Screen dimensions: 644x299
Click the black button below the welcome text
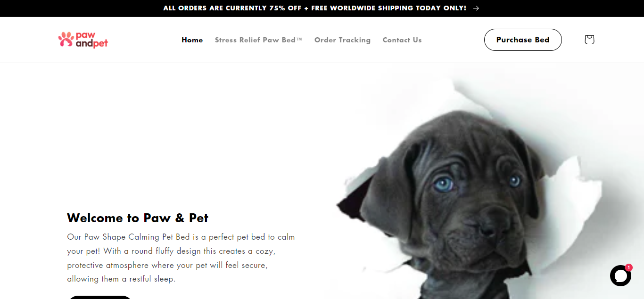[100, 297]
